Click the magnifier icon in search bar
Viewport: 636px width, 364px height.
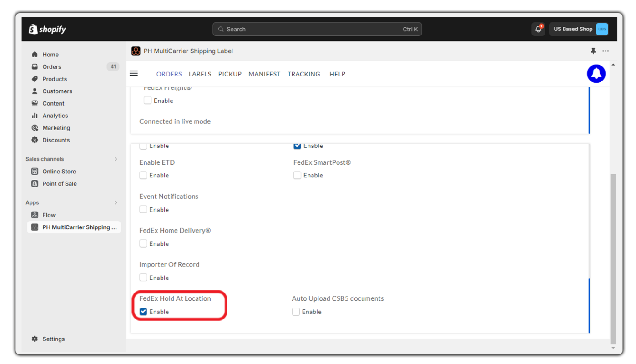click(221, 29)
